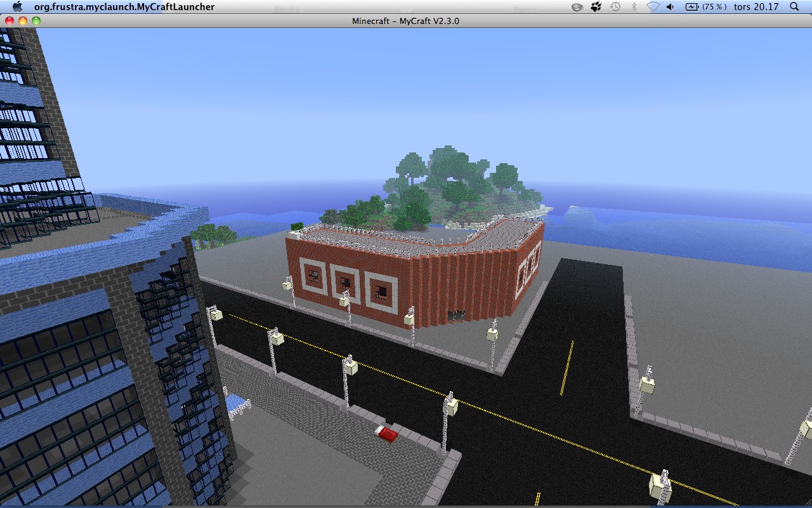Image resolution: width=812 pixels, height=508 pixels.
Task: Open the volume speaker menu
Action: pos(670,7)
